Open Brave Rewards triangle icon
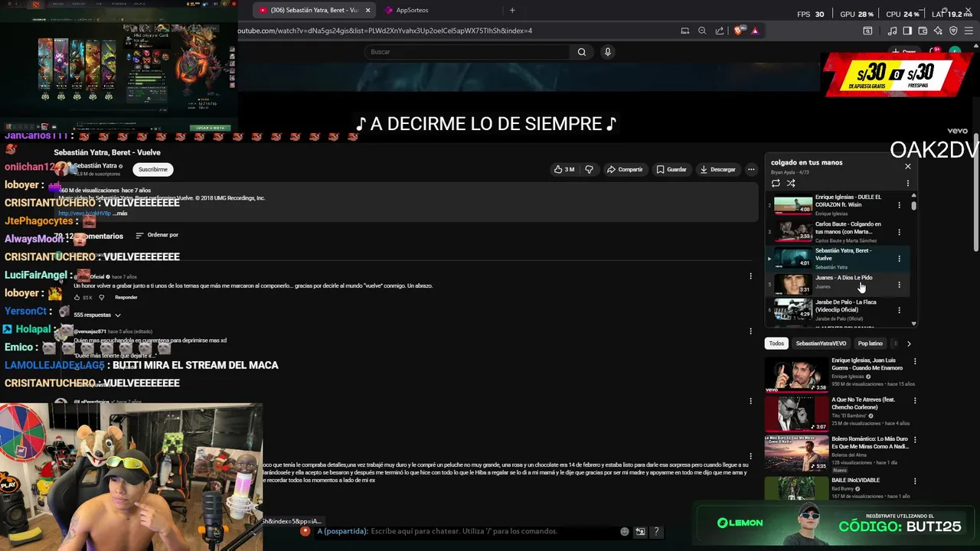The height and width of the screenshot is (551, 980). pyautogui.click(x=755, y=31)
